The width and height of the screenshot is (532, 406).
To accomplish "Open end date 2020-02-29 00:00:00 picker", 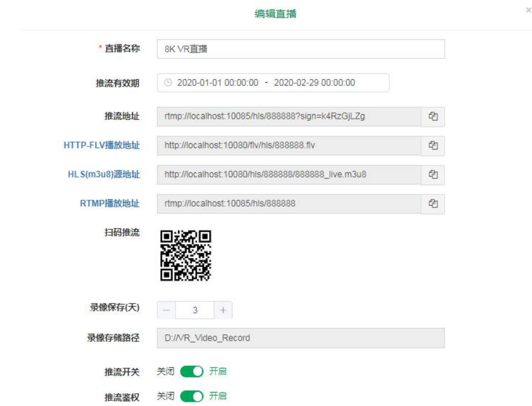I will coord(314,82).
